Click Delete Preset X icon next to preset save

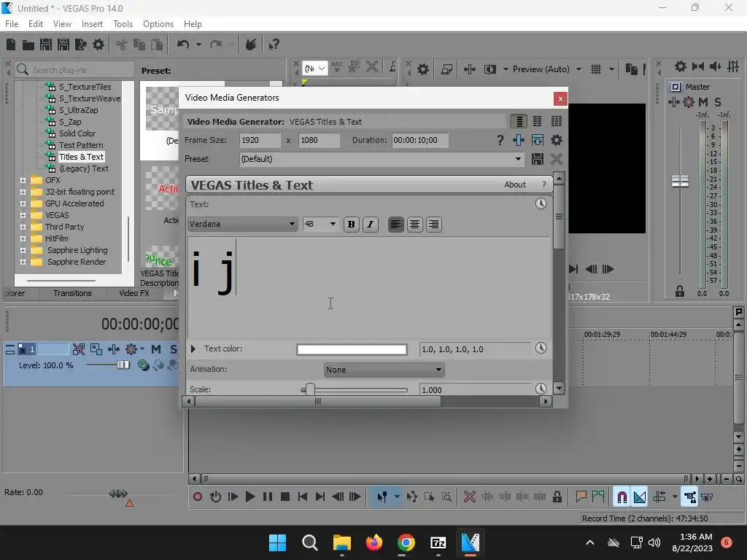click(x=556, y=159)
